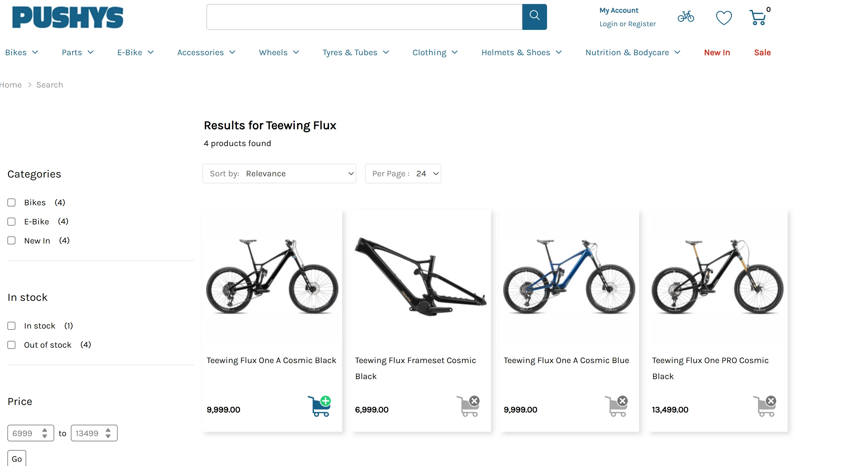Enable the In stock filter checkbox
Viewport: 868px width, 466px height.
(x=11, y=326)
